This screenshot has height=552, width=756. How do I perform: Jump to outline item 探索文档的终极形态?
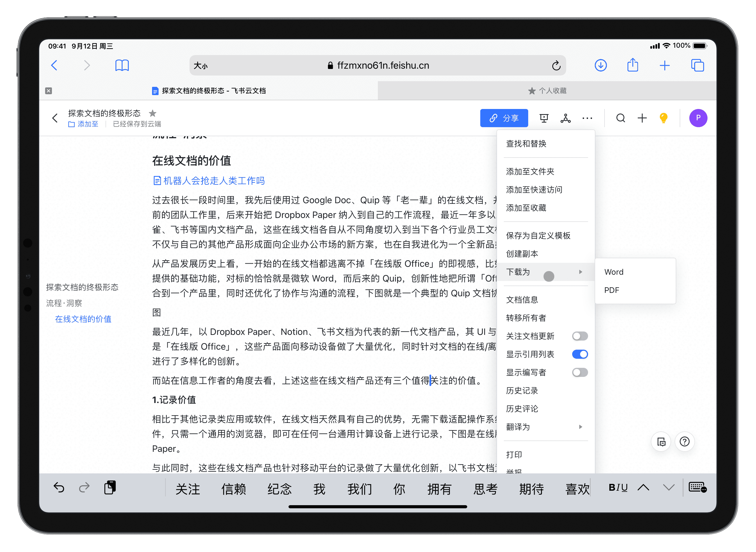pyautogui.click(x=82, y=287)
